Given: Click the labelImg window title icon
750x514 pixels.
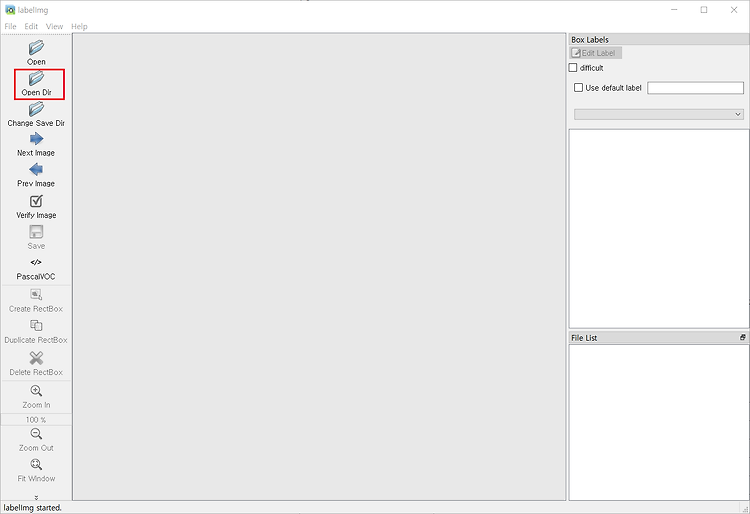Looking at the screenshot, I should point(10,10).
